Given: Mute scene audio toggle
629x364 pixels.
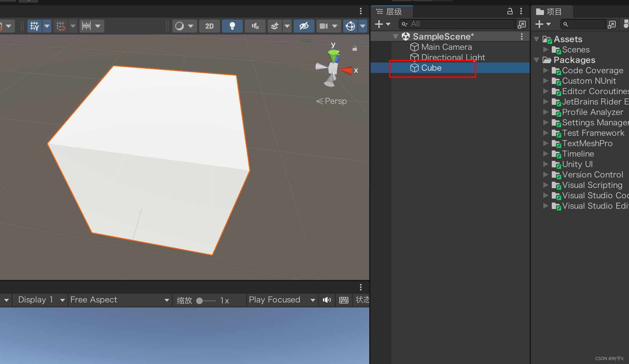Looking at the screenshot, I should (255, 26).
